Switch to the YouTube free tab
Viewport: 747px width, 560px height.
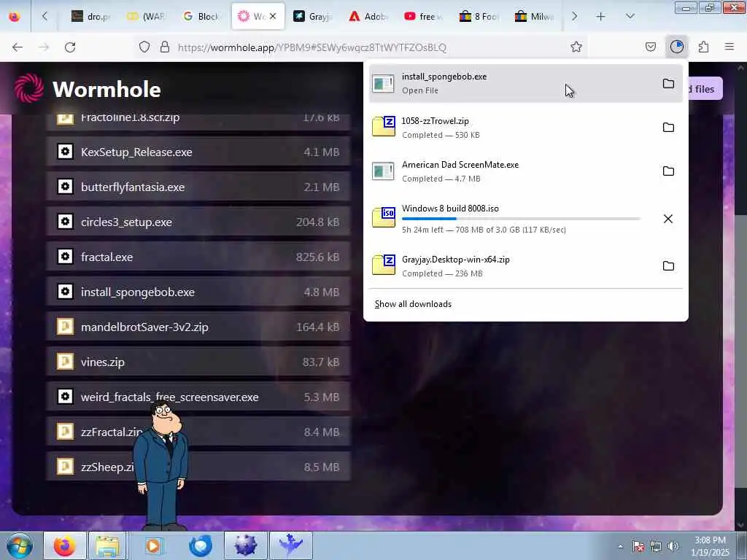(x=424, y=16)
